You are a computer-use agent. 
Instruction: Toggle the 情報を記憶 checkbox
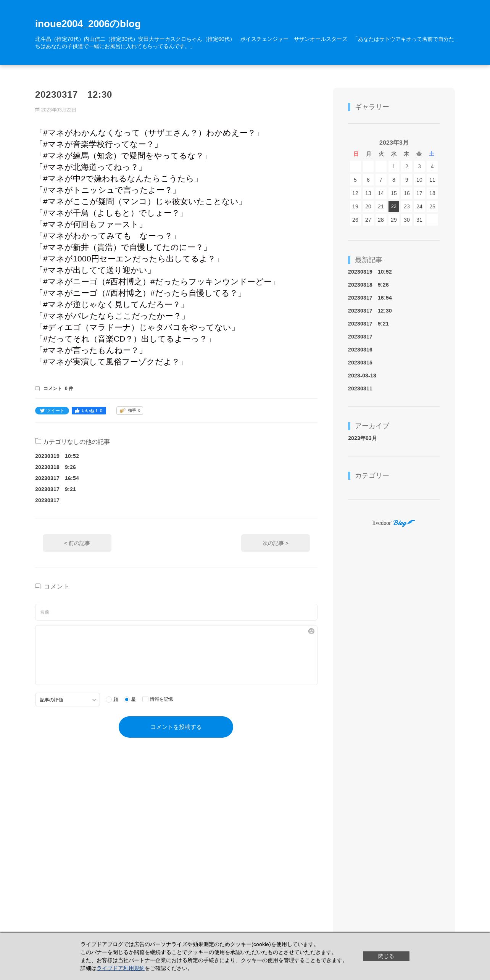[x=145, y=699]
